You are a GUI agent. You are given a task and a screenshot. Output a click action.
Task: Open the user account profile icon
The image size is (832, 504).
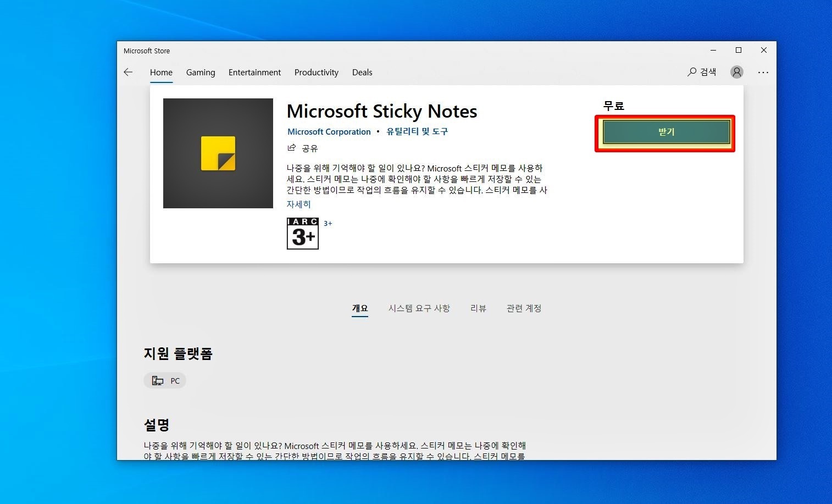tap(736, 72)
